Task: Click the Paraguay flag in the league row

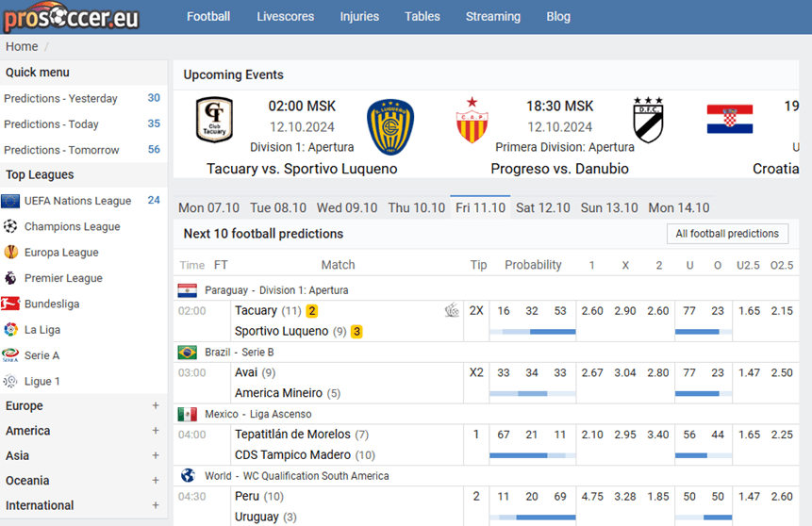Action: click(187, 290)
